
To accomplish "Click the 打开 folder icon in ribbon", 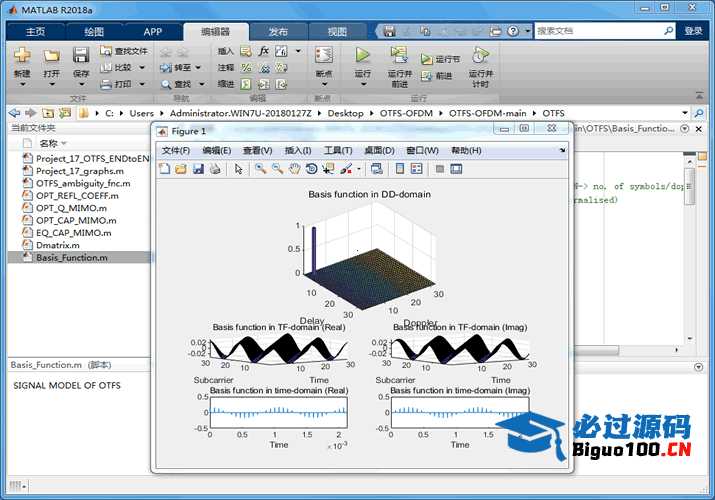I will tap(52, 56).
